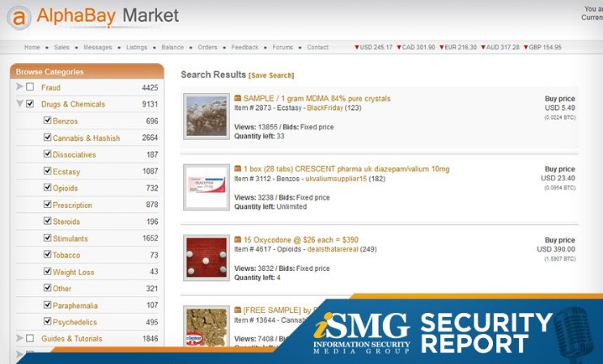Click the listing icon beside MDMA sample title
This screenshot has height=364, width=603.
point(238,99)
